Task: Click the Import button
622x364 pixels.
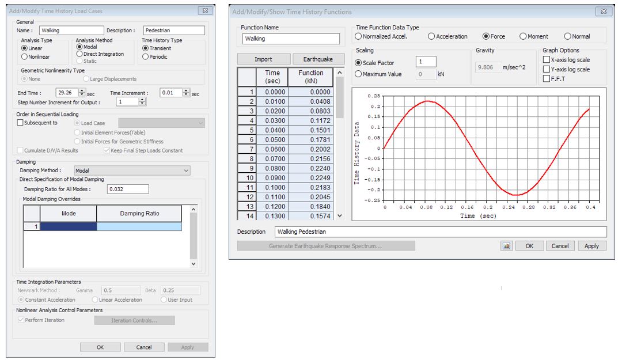Action: [263, 59]
